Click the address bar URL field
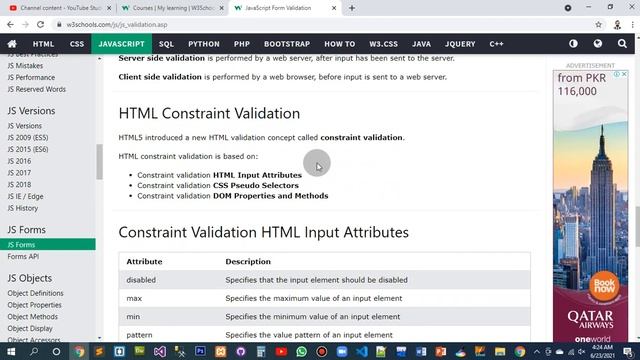Image resolution: width=640 pixels, height=360 pixels. point(322,24)
